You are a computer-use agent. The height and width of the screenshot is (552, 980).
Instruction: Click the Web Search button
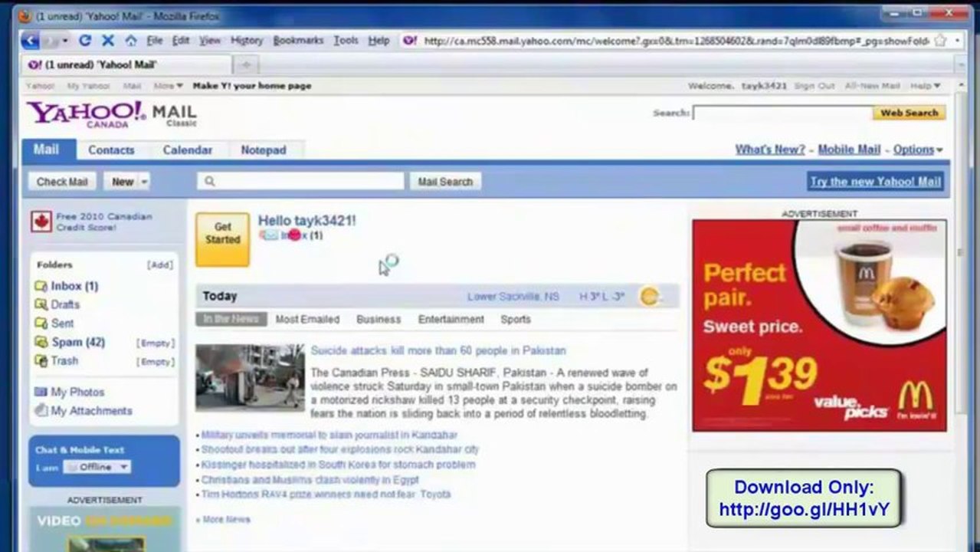point(909,113)
